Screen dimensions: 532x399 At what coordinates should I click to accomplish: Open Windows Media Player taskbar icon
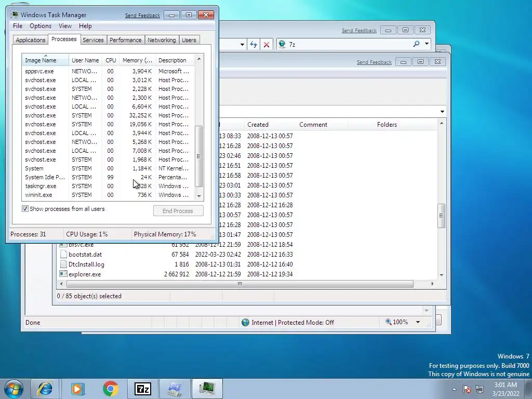click(x=78, y=389)
